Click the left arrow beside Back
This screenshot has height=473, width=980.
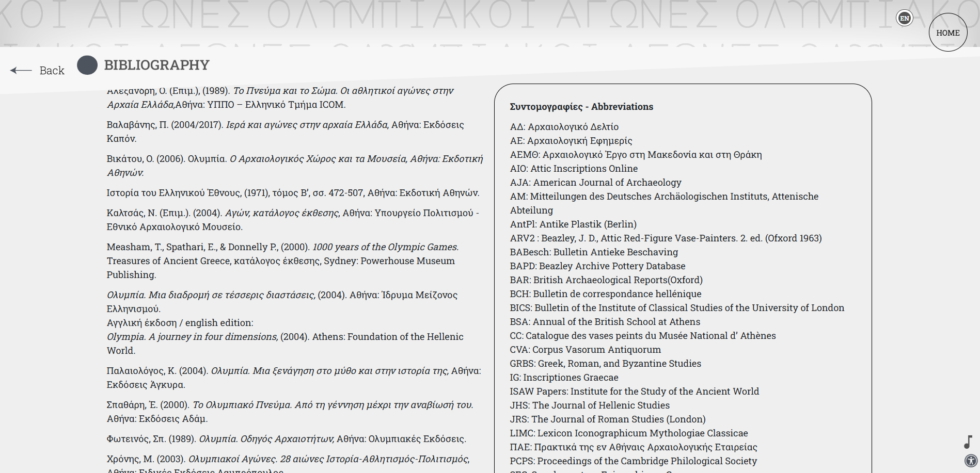[21, 71]
